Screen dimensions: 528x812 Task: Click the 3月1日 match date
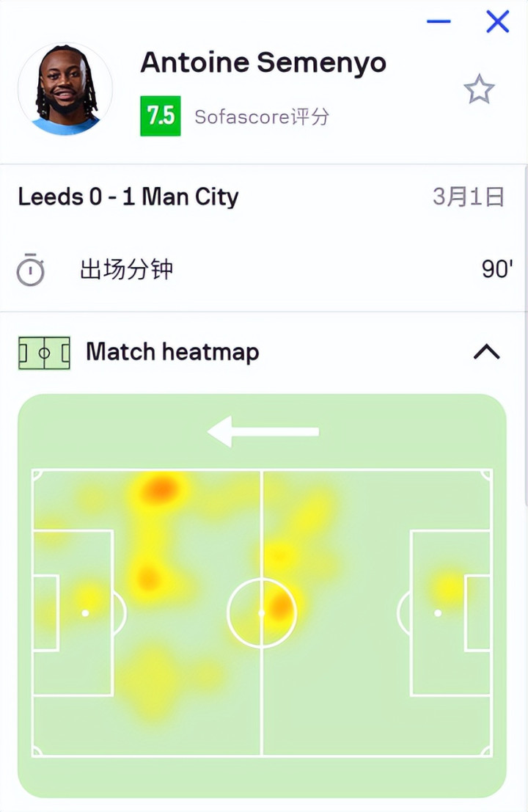tap(469, 197)
